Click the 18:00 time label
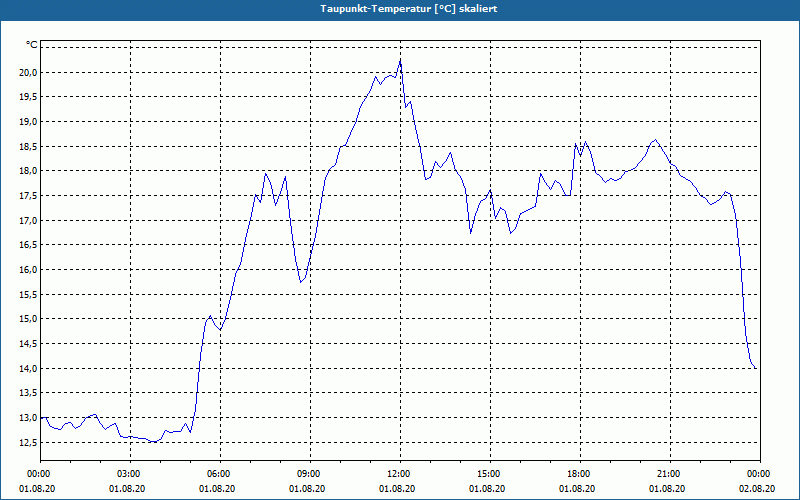800x500 pixels. 580,474
